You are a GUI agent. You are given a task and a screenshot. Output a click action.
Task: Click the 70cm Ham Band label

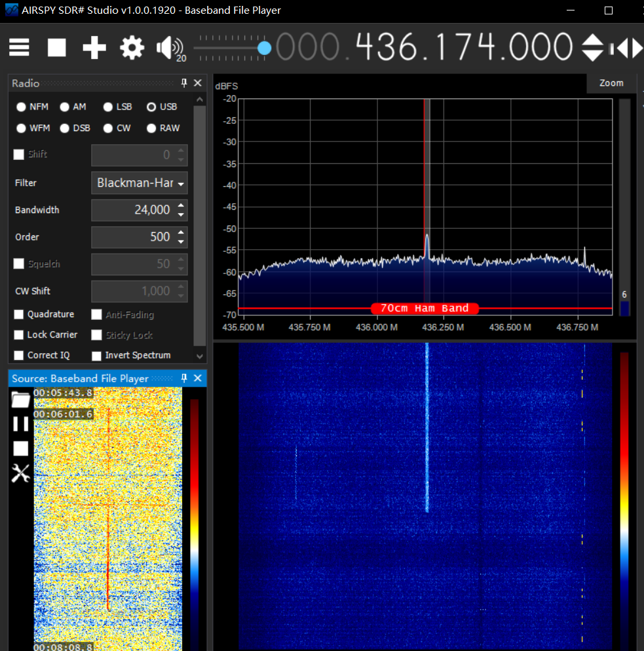tap(425, 308)
